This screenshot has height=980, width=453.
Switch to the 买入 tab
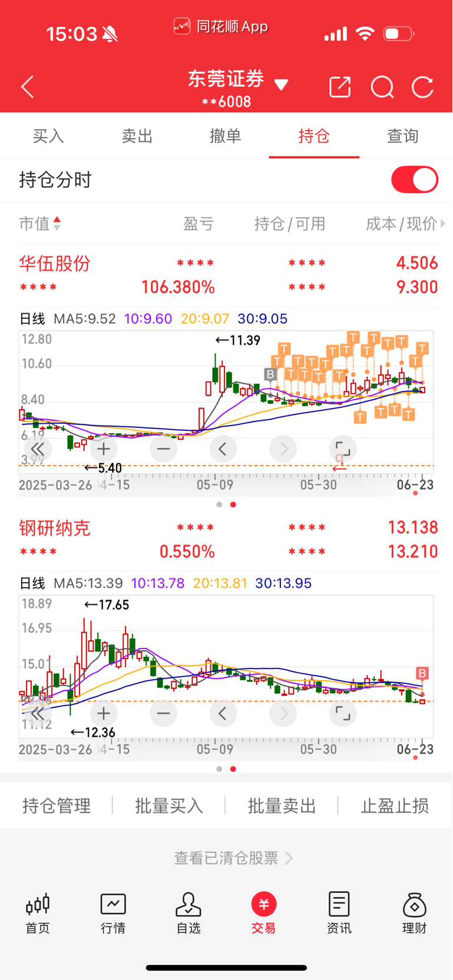tap(48, 136)
